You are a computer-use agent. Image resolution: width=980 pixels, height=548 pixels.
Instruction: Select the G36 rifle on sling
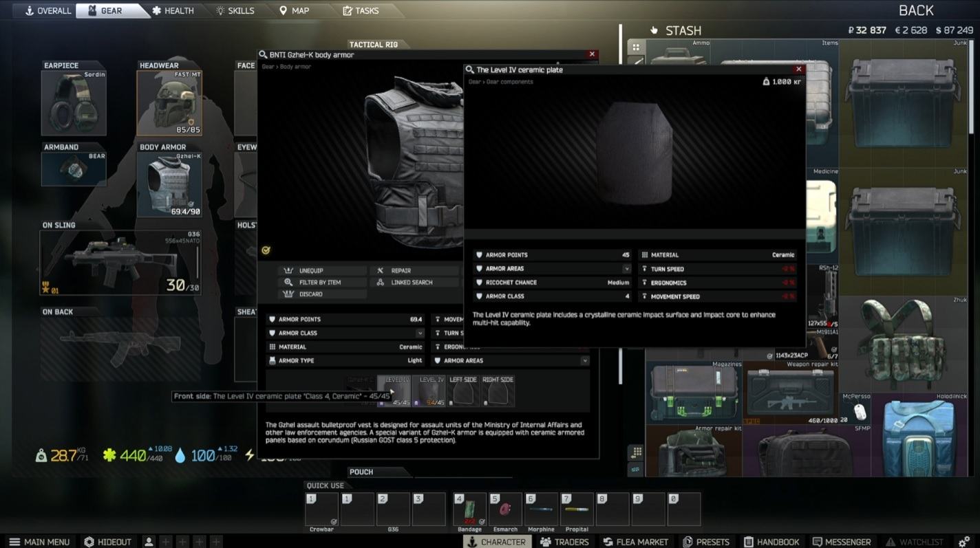[x=120, y=263]
